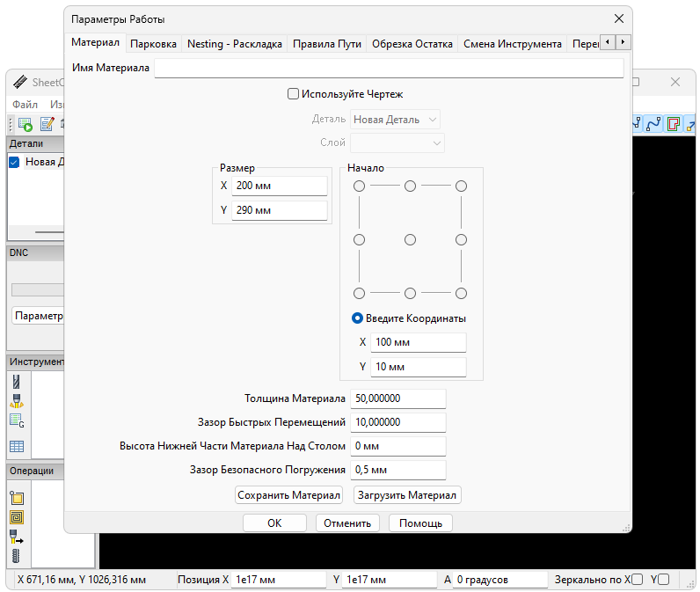Select the middle-right origin radio button

pyautogui.click(x=461, y=240)
